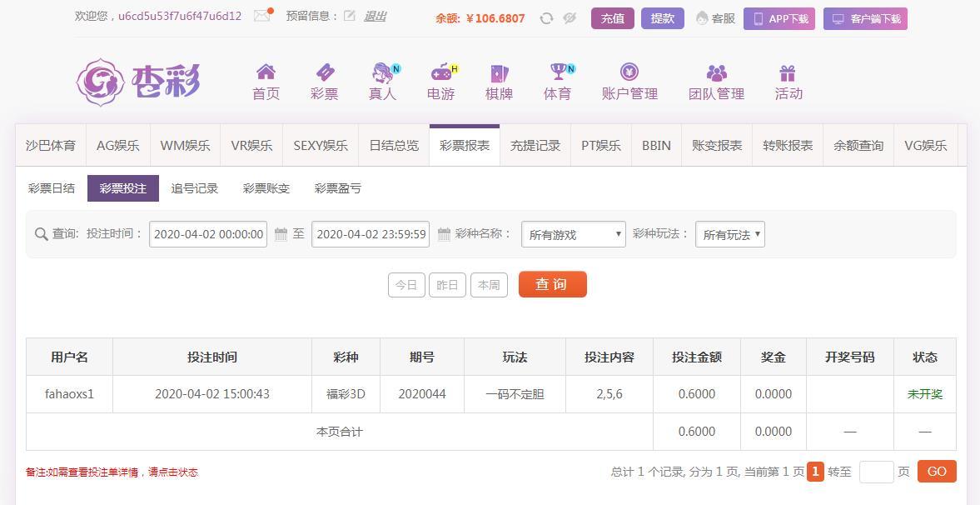The width and height of the screenshot is (980, 505).
Task: Click the mail envelope notification icon
Action: coord(262,16)
